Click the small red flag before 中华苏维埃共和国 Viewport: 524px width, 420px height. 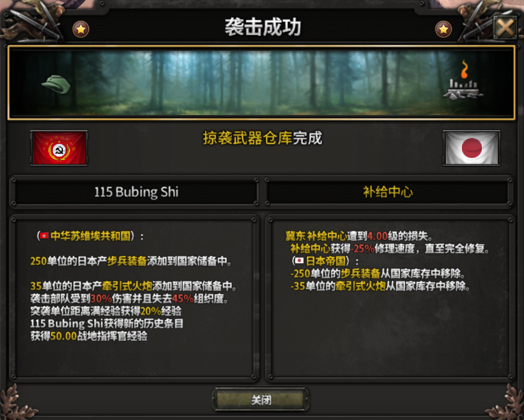(44, 236)
